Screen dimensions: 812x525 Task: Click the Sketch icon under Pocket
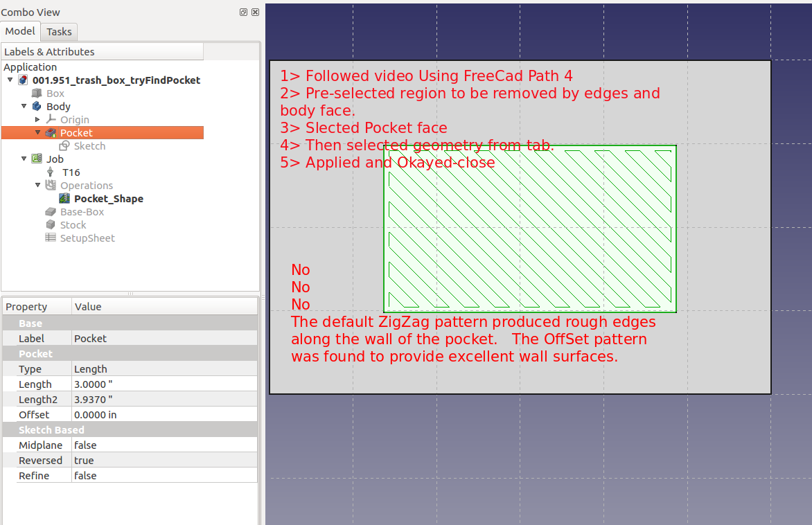[64, 146]
